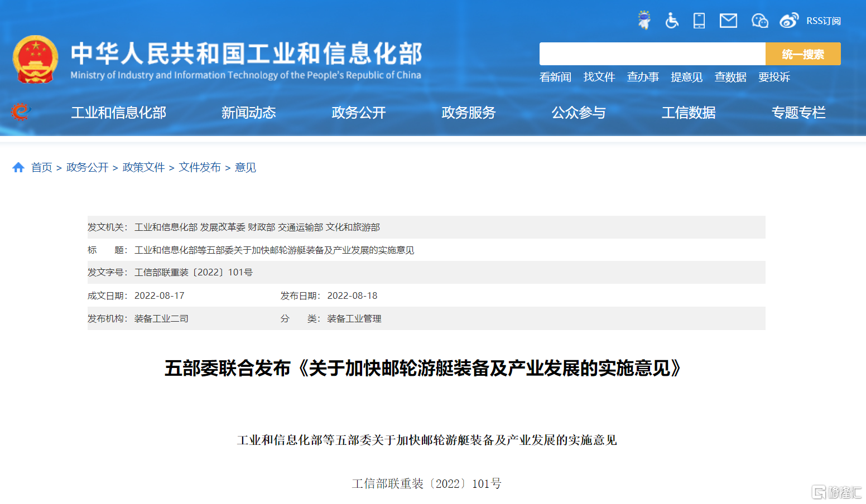Click the centered document number below the subtitle
The height and width of the screenshot is (504, 866).
(x=427, y=483)
